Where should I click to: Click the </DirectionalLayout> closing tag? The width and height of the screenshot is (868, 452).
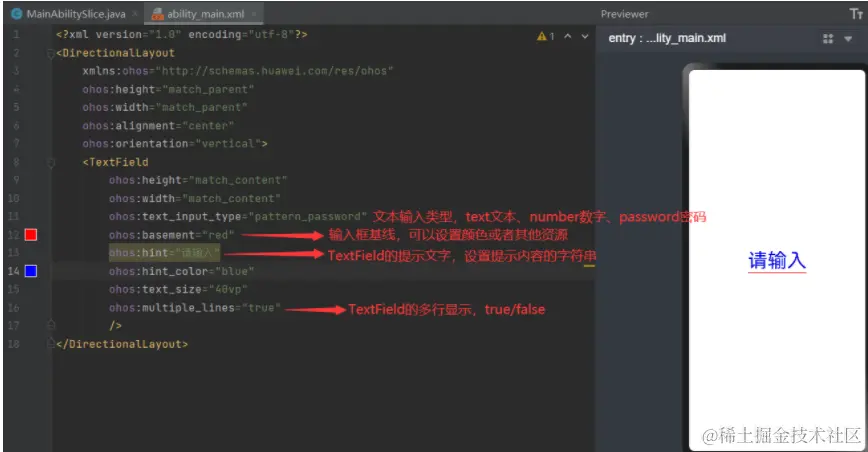(x=122, y=344)
